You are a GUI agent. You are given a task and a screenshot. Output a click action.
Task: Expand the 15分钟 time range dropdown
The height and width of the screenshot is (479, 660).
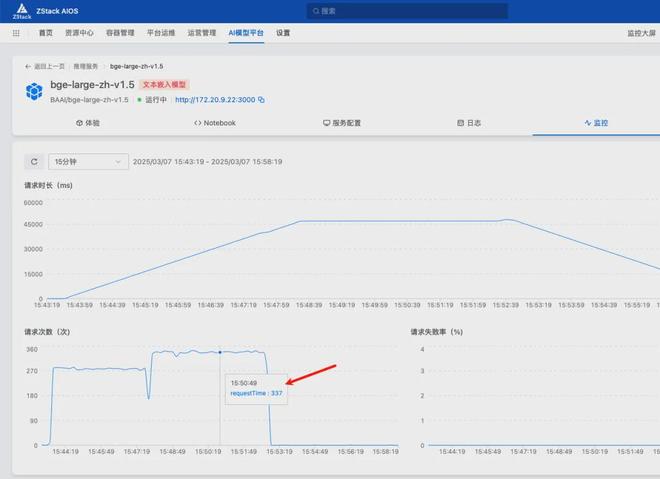(x=88, y=162)
